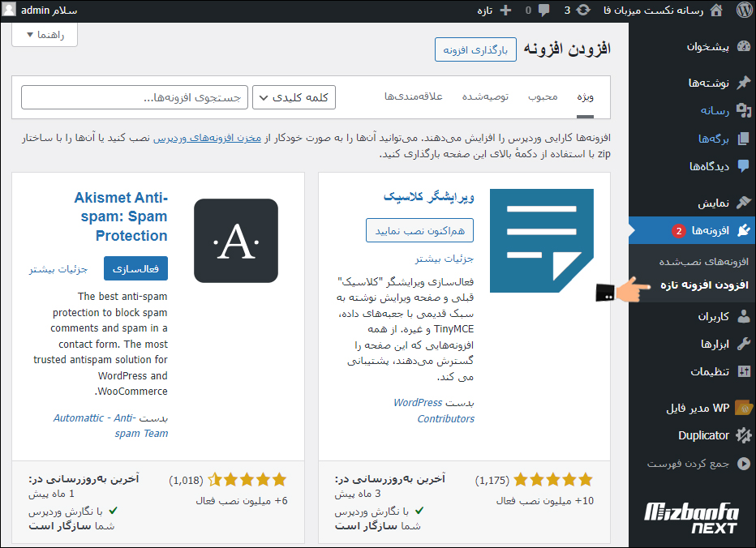Follow the مخزن افزونه‌های وردپرس link
756x548 pixels.
pos(208,138)
